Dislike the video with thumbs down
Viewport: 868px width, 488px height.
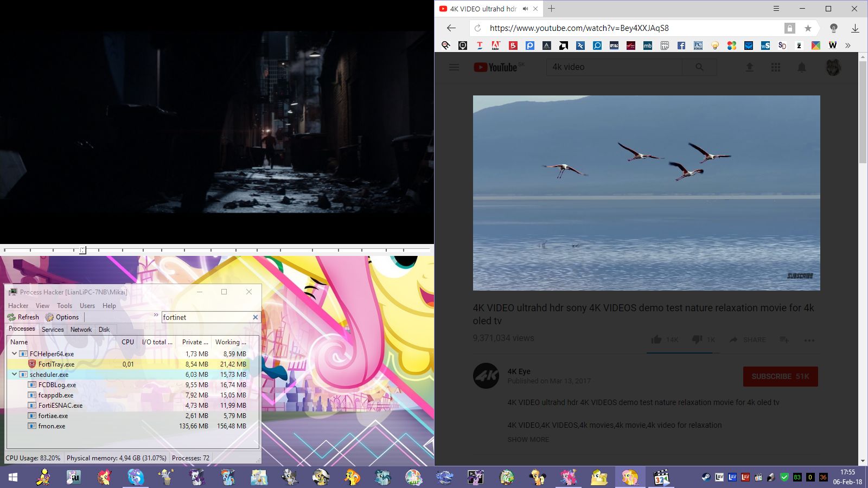pos(698,340)
